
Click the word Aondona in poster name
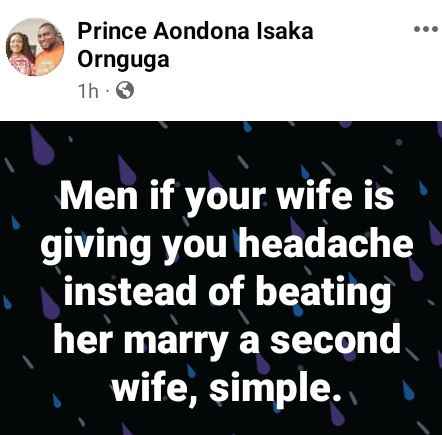click(202, 32)
